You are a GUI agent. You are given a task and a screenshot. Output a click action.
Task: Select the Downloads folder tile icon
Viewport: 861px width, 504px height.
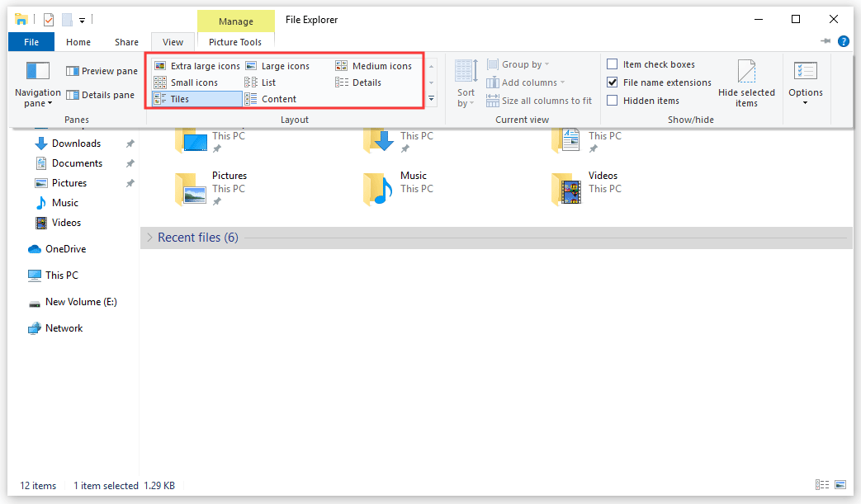(x=379, y=140)
